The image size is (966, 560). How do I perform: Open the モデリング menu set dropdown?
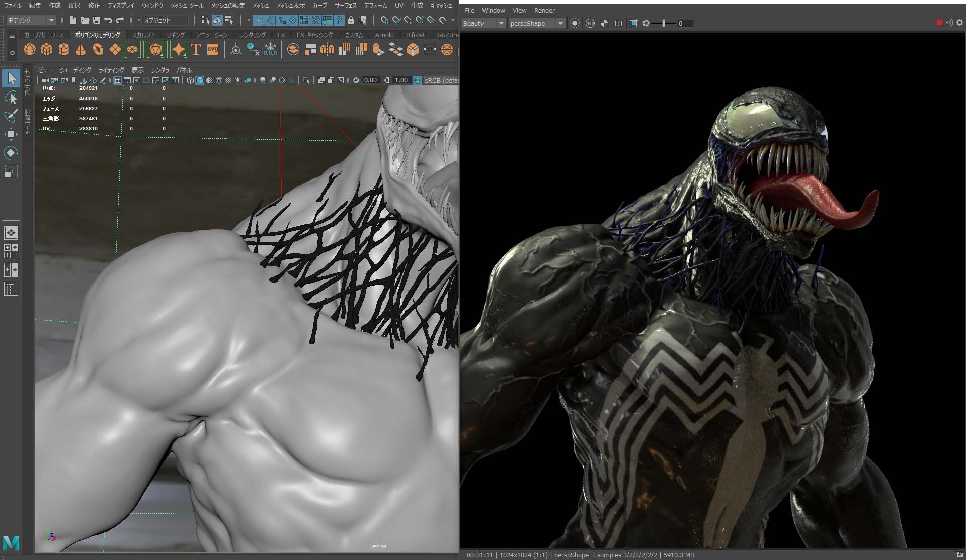pos(31,20)
